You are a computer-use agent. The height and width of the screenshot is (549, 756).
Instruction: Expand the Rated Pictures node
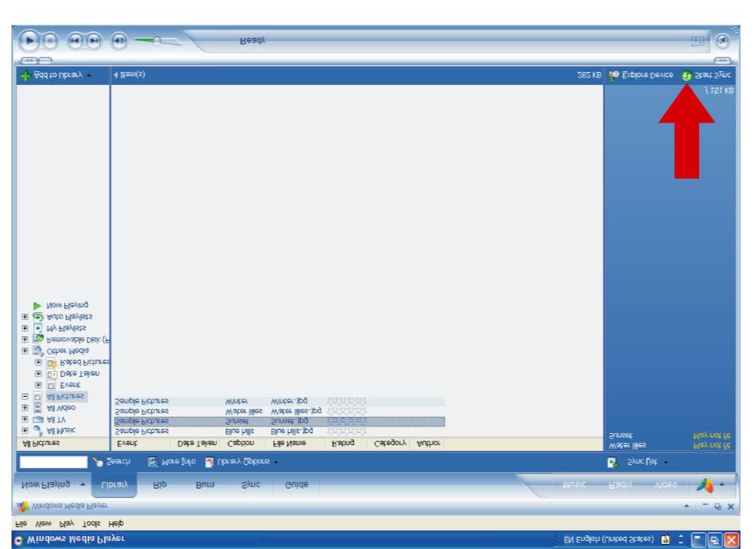click(x=38, y=362)
